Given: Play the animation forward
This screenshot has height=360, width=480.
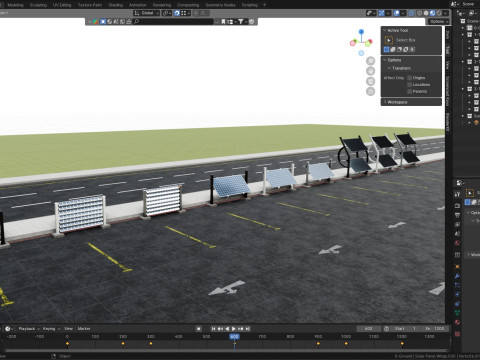Looking at the screenshot, I should [x=234, y=329].
